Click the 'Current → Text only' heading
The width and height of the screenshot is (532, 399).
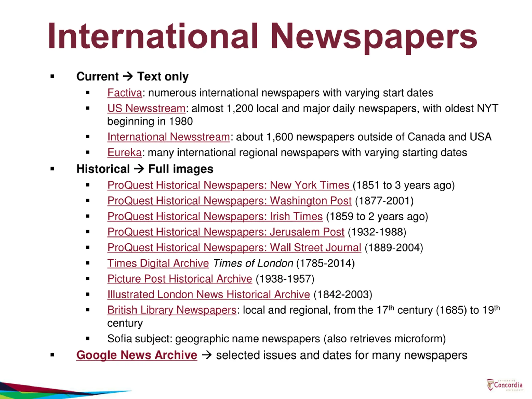point(133,76)
